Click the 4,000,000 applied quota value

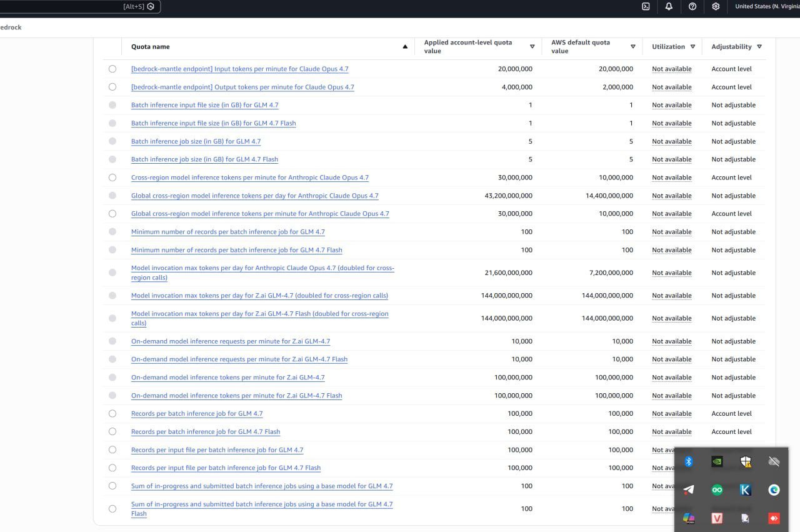[x=517, y=87]
